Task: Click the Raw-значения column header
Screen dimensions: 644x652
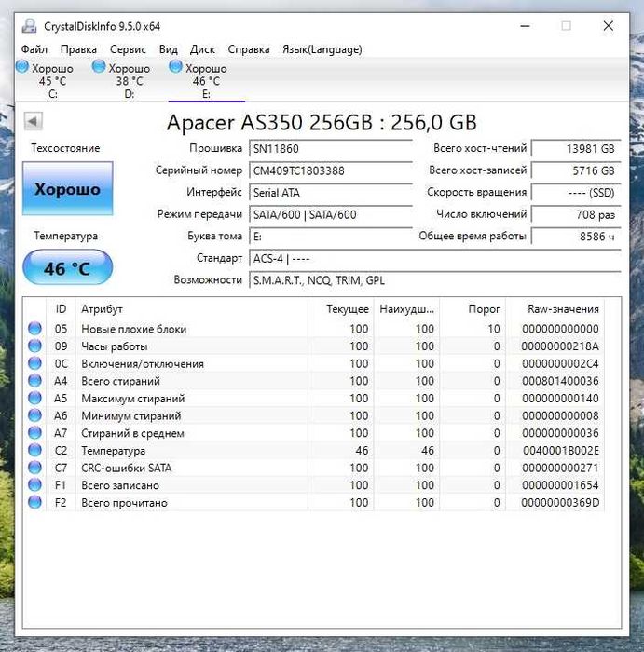Action: point(555,309)
